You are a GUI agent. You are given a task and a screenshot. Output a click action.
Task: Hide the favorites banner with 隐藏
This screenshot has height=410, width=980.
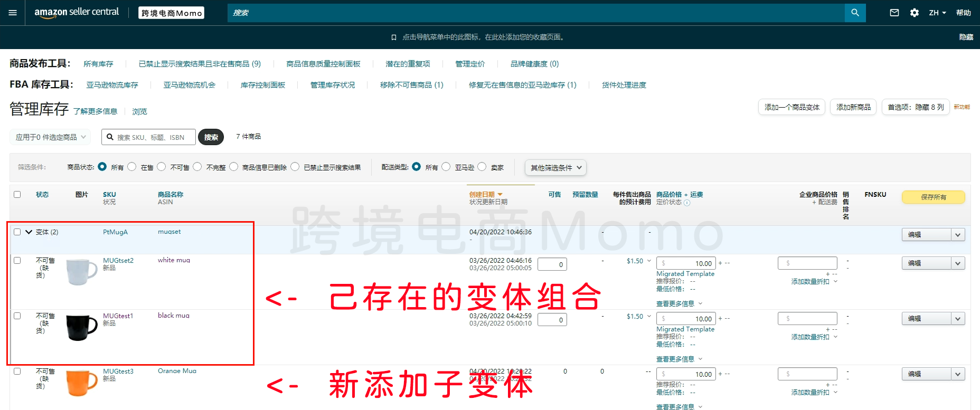click(966, 37)
